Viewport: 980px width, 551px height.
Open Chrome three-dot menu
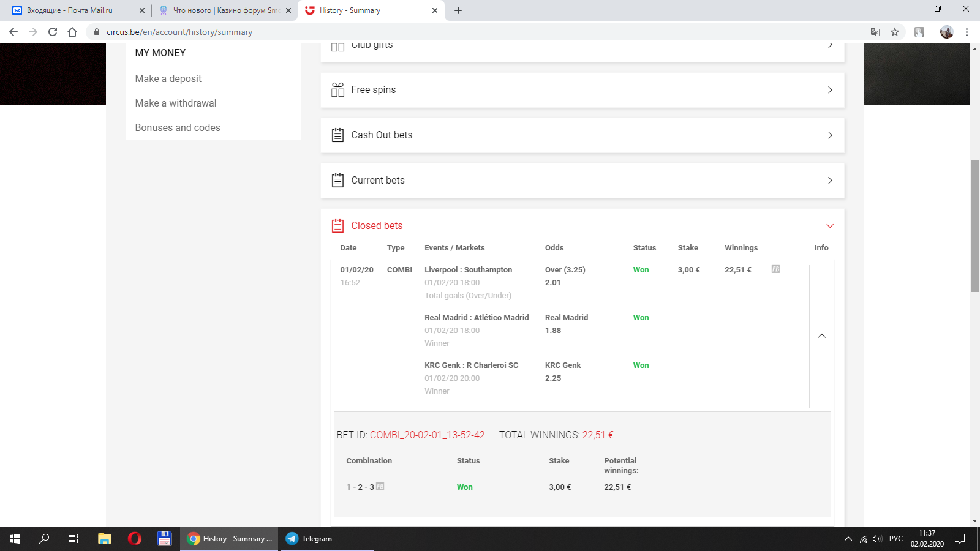click(x=967, y=32)
